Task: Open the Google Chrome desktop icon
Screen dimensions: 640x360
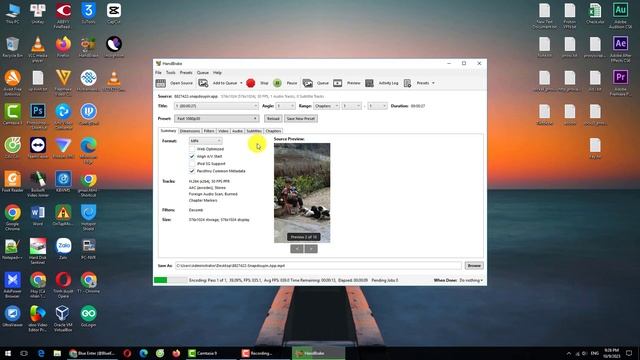Action: point(13,212)
